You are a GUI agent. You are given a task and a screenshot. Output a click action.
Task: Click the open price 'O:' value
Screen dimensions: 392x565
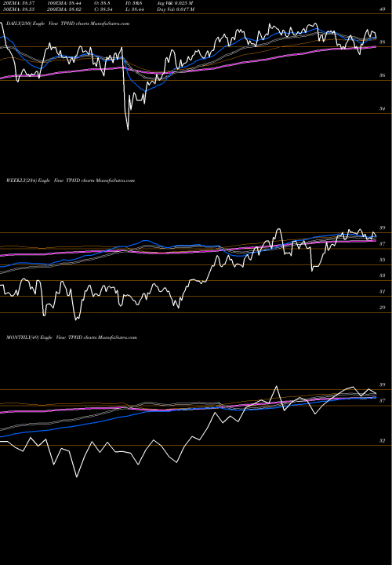(101, 3)
